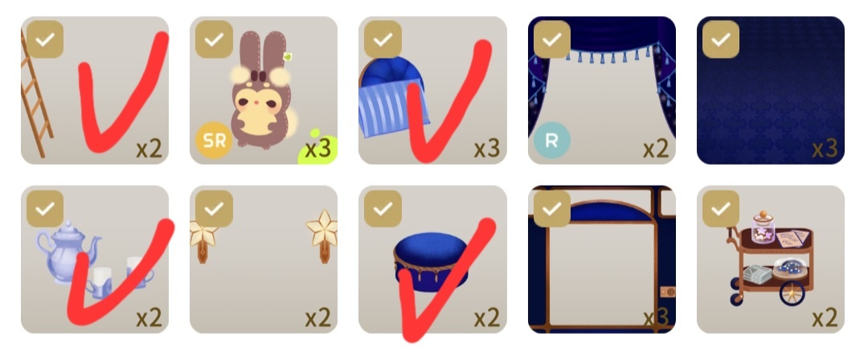Image resolution: width=868 pixels, height=361 pixels.
Task: Select the blue arched window frame tile
Action: click(602, 259)
